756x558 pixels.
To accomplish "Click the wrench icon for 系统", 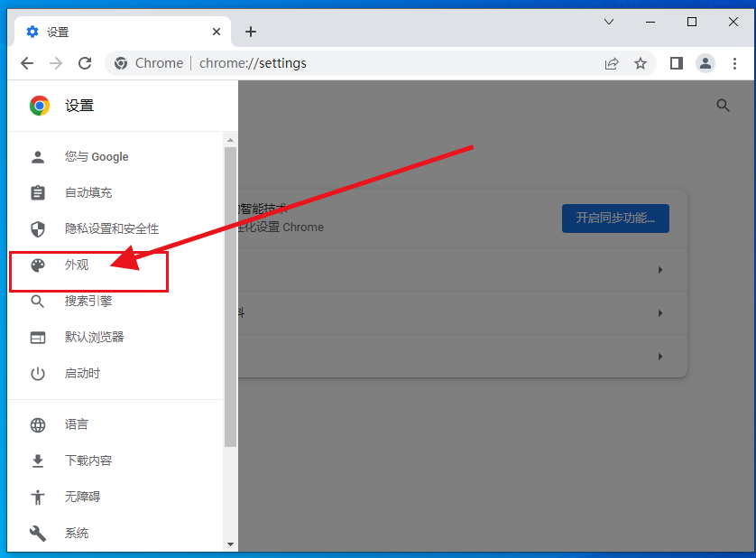I will (x=38, y=534).
